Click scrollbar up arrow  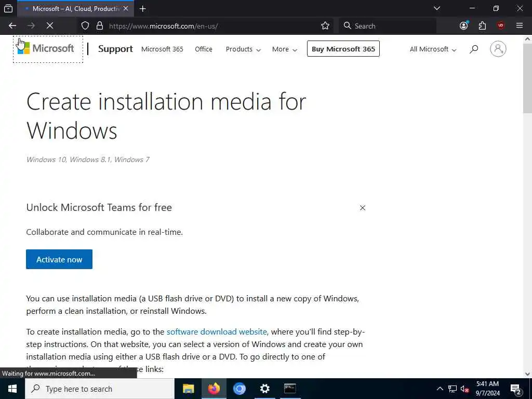[x=527, y=39]
